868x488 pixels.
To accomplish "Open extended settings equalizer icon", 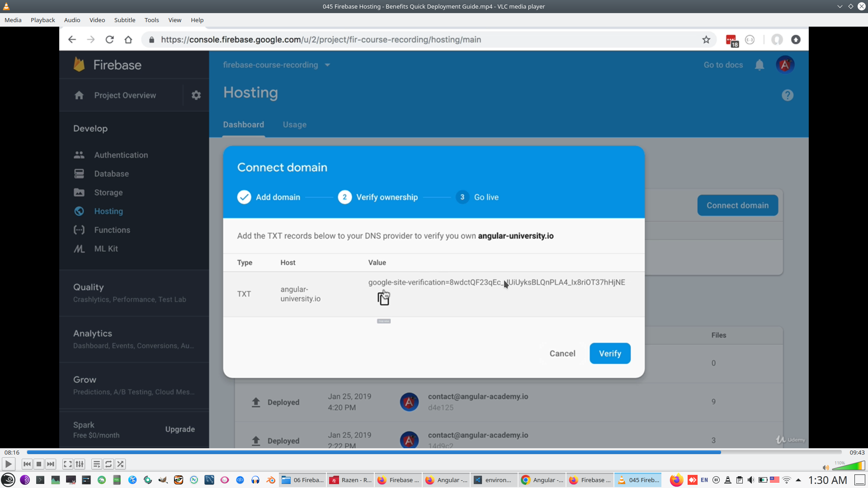I will 80,464.
